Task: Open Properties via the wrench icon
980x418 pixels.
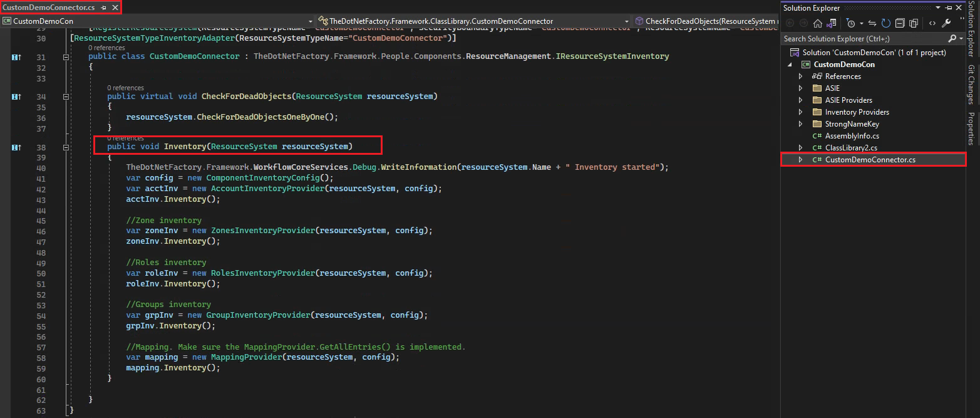Action: coord(946,23)
